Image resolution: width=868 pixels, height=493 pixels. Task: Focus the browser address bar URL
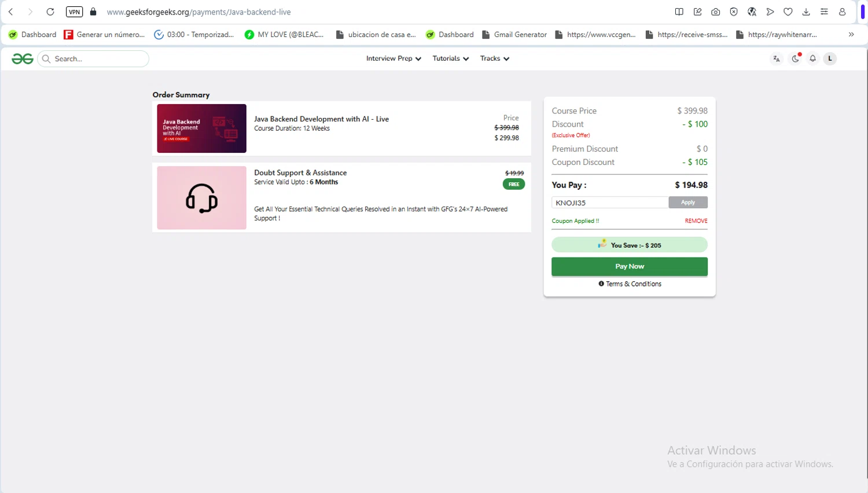pyautogui.click(x=199, y=12)
